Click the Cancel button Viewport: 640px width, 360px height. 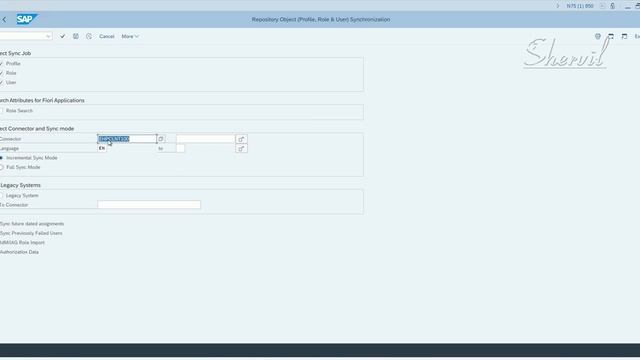[107, 36]
